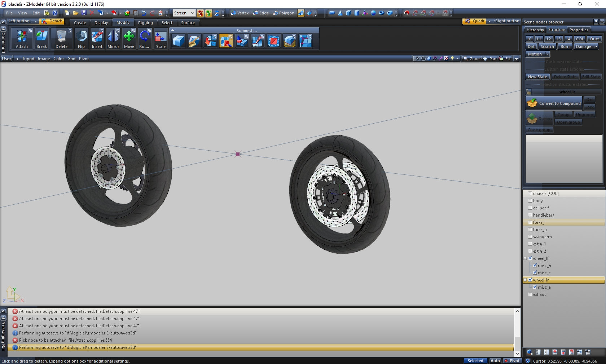Collapse the wheel_lr tree node
The height and width of the screenshot is (364, 606).
(525, 280)
